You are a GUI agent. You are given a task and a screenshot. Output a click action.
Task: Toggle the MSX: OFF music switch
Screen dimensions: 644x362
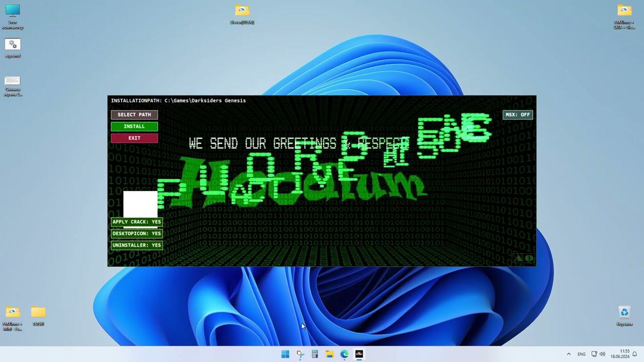tap(517, 115)
